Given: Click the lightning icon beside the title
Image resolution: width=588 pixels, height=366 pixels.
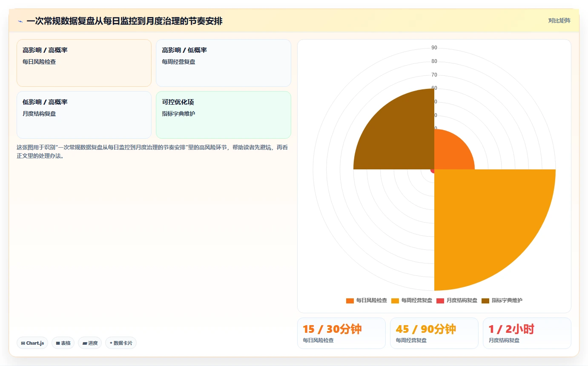Looking at the screenshot, I should tap(20, 21).
